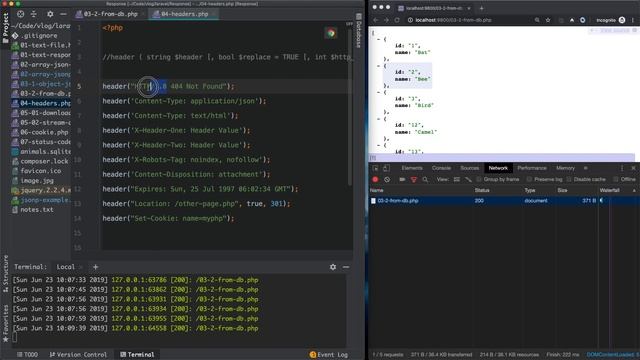Click the Set-Cookie header line in editor
The height and width of the screenshot is (360, 640).
click(169, 218)
